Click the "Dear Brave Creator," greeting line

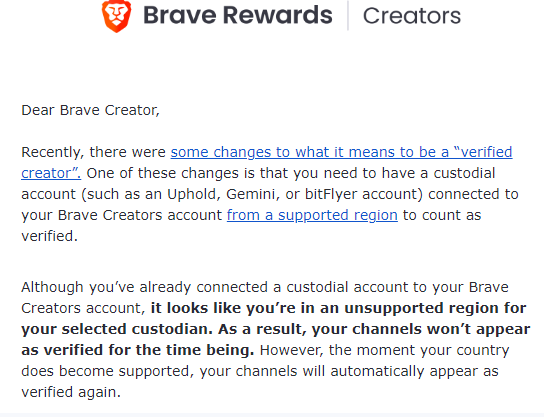click(91, 111)
